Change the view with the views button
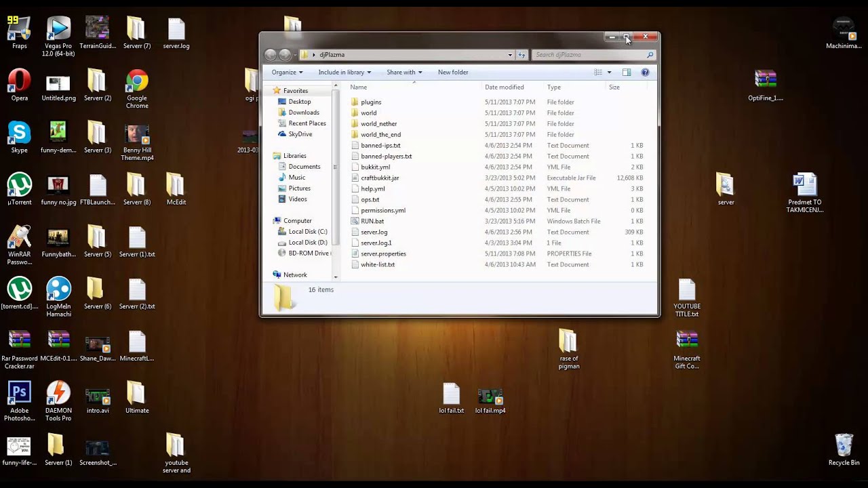Screen dimensions: 868x488 [598, 72]
